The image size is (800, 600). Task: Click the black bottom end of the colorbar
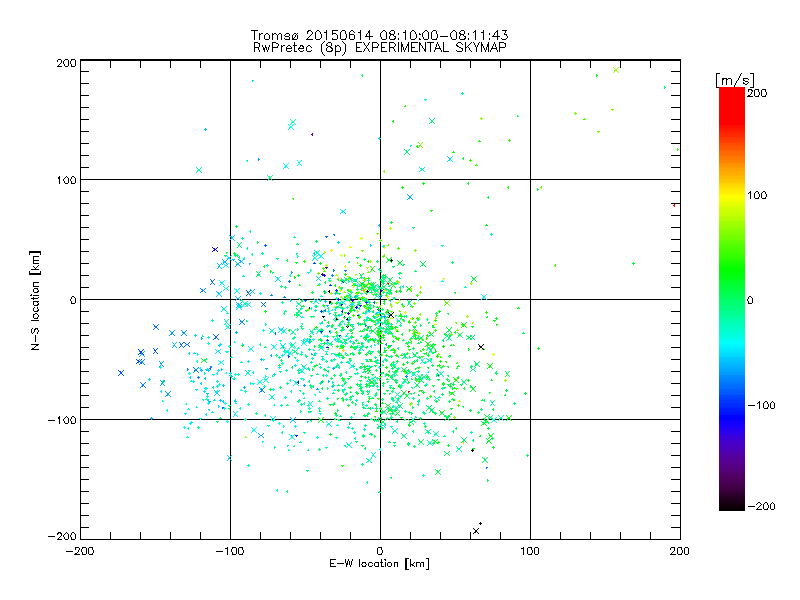732,504
